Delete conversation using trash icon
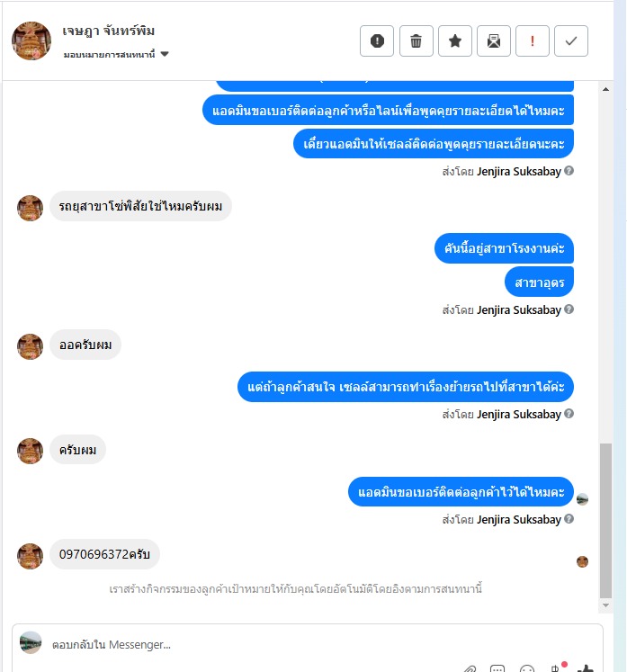 tap(416, 41)
